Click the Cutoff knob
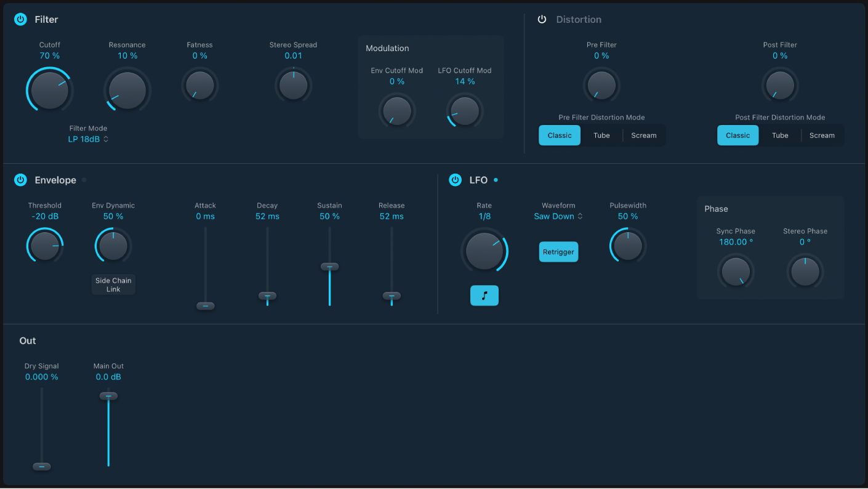The width and height of the screenshot is (868, 489). (x=49, y=90)
